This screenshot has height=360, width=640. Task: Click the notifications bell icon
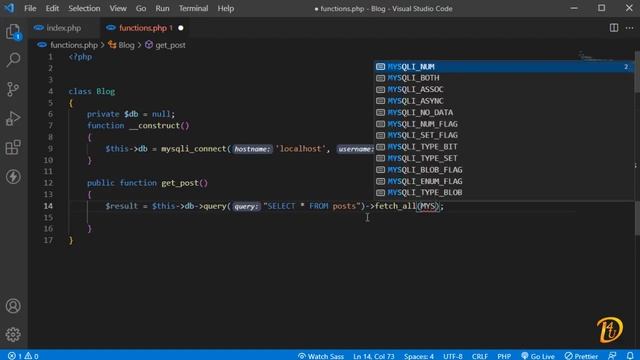click(x=630, y=356)
